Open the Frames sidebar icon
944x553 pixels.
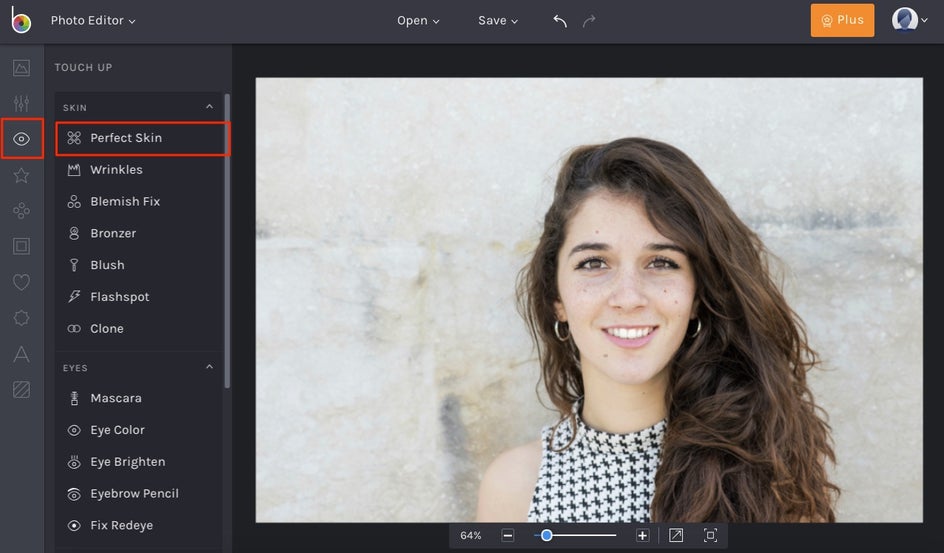tap(21, 246)
